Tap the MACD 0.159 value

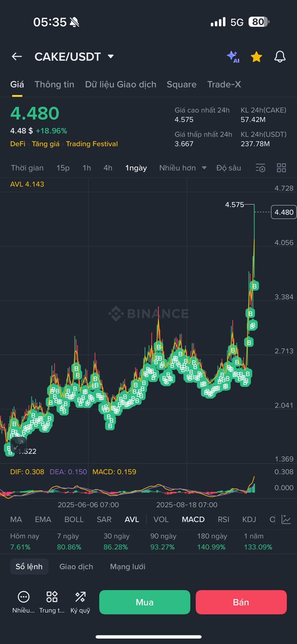pos(114,472)
